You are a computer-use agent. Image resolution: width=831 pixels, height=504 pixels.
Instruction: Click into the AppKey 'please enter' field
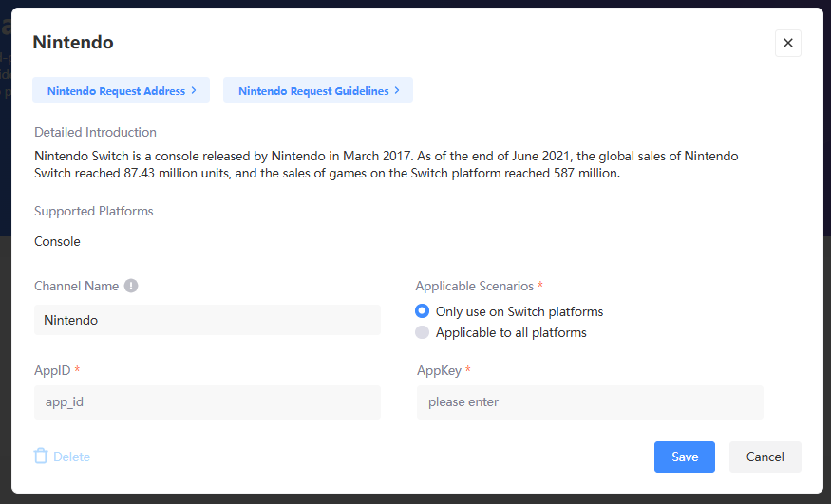coord(589,401)
